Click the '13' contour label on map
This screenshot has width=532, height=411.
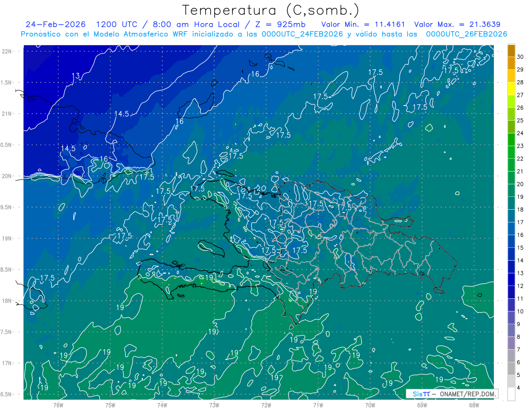(x=76, y=76)
